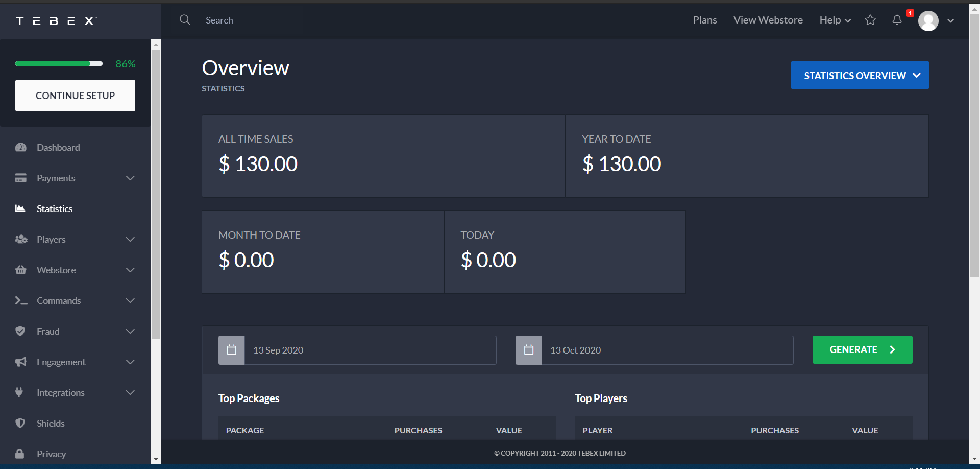Open the Payments menu item
Viewport: 980px width, 469px height.
pyautogui.click(x=56, y=178)
